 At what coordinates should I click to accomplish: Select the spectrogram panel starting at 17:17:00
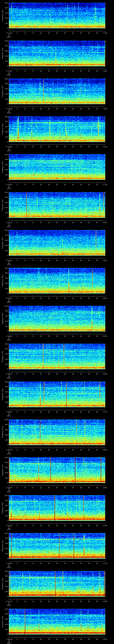57,53
